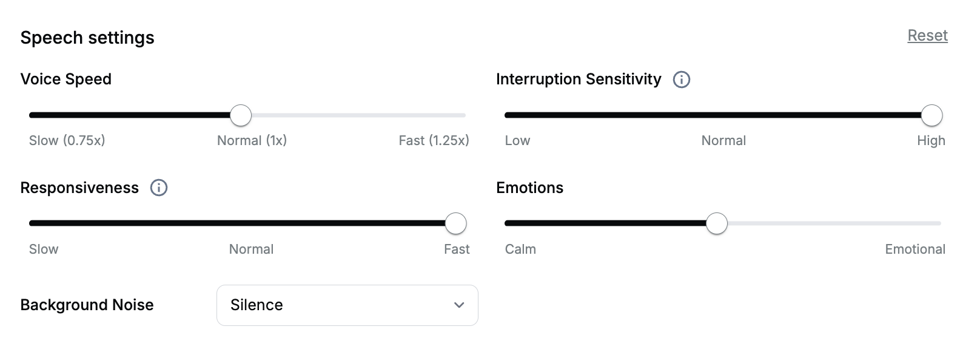The width and height of the screenshot is (980, 346).
Task: Click the Responsiveness info icon
Action: pyautogui.click(x=159, y=188)
